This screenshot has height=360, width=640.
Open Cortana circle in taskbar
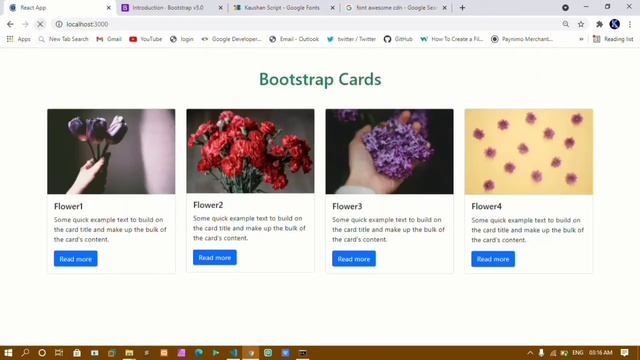(42, 353)
